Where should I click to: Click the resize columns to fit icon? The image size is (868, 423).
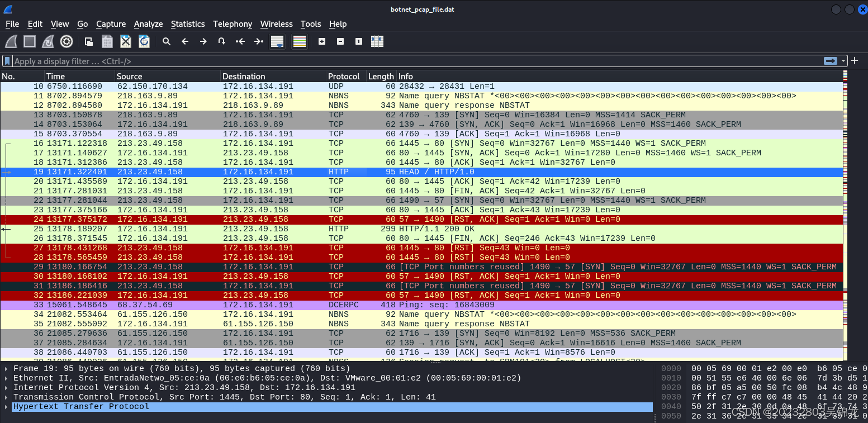point(377,41)
